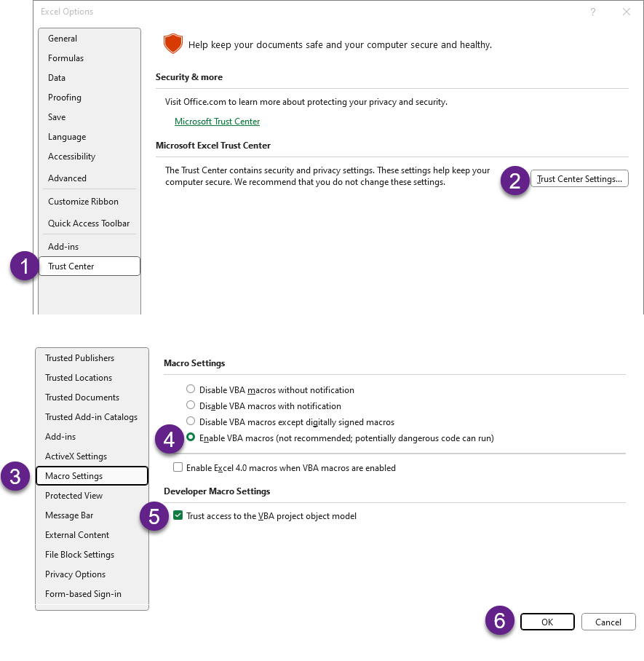Screen dimensions: 644x661
Task: Click Cancel to discard changes
Action: (608, 622)
